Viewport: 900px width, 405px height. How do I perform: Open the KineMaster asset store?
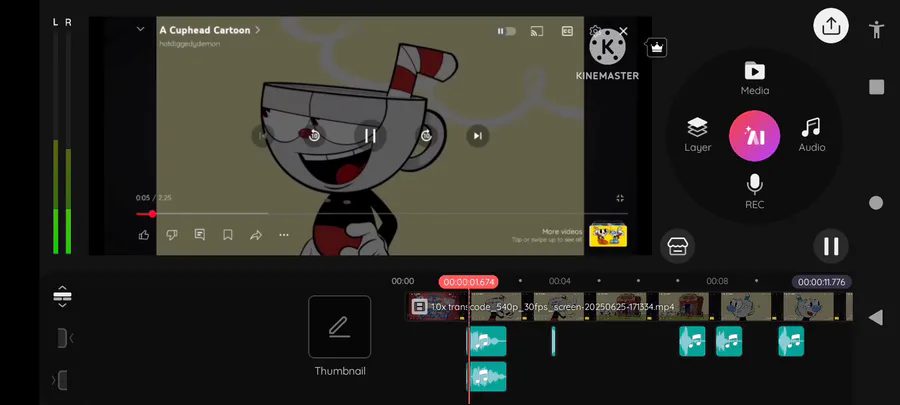(677, 246)
